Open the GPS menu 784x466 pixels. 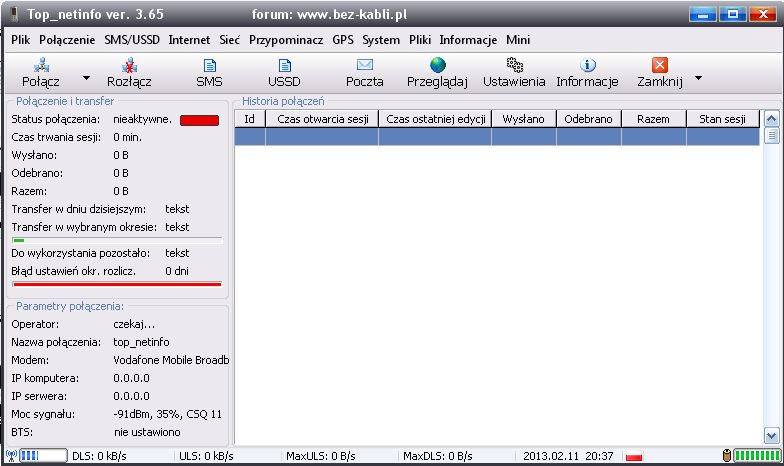pos(343,40)
